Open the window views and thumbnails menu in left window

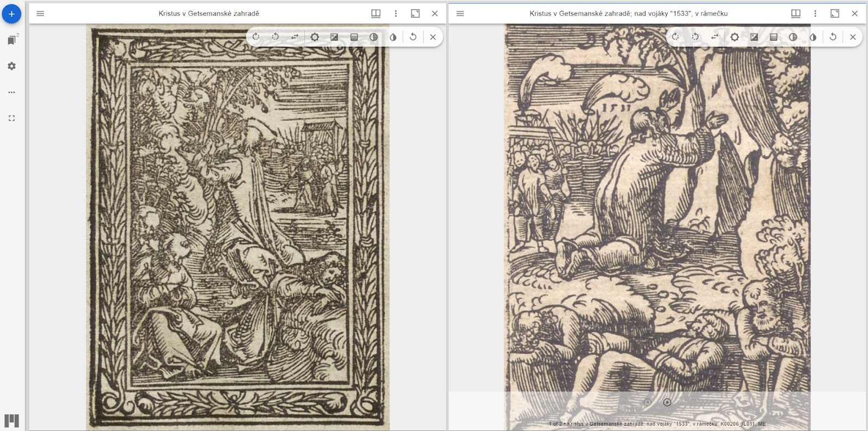(376, 14)
